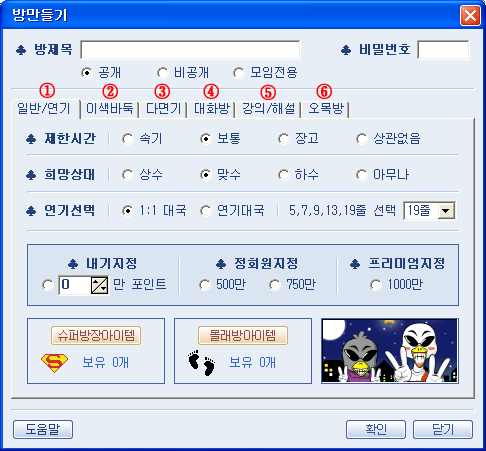Click the 확인 button

[x=376, y=429]
